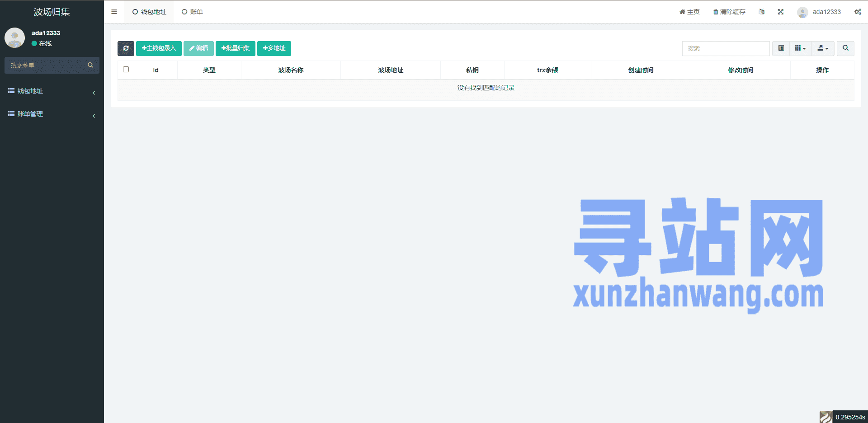Toggle the hamburger sidebar menu icon
Screen dimensions: 868x423
pyautogui.click(x=114, y=12)
